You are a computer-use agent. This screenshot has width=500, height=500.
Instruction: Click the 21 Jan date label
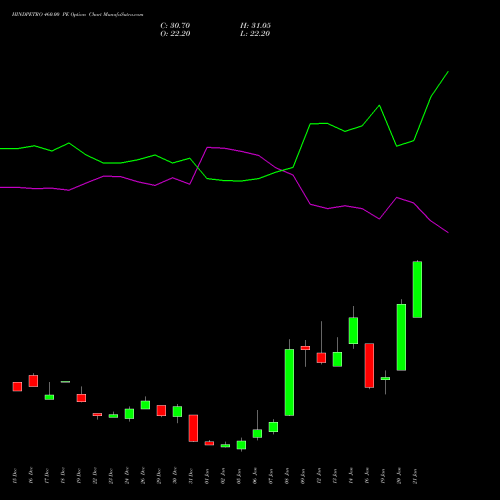click(x=415, y=476)
